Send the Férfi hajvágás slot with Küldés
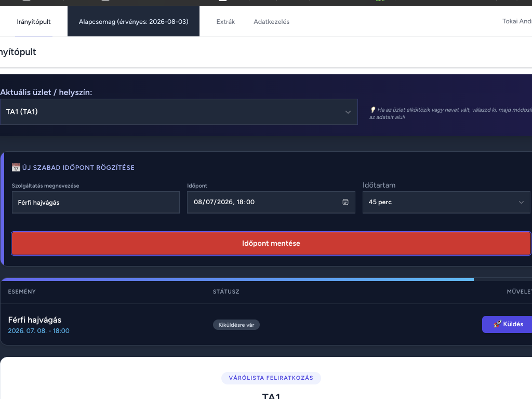Image resolution: width=532 pixels, height=399 pixels. click(507, 324)
